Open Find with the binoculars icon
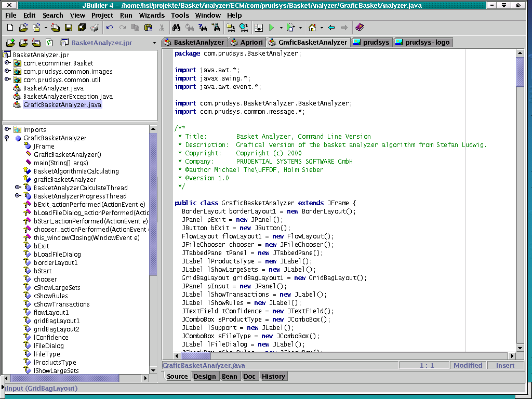The height and width of the screenshot is (399, 532). (177, 28)
